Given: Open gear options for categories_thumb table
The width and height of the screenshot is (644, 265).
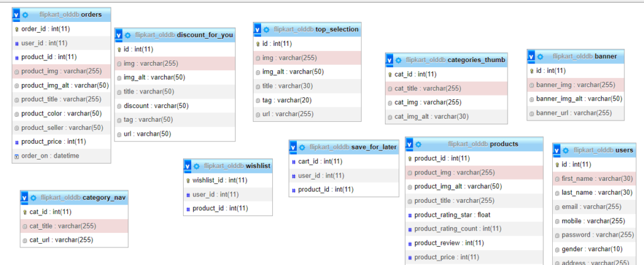Looking at the screenshot, I should [398, 60].
